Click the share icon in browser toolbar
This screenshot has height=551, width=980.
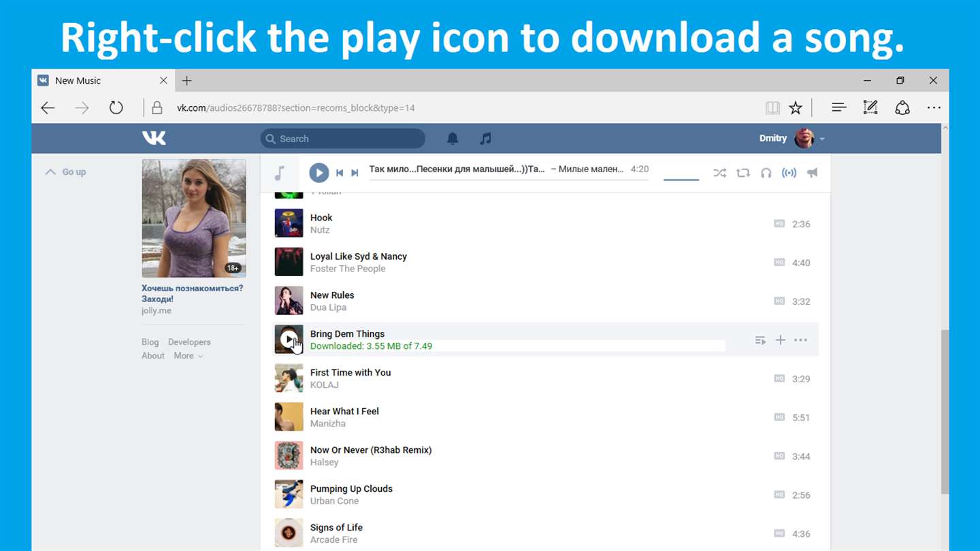click(902, 107)
